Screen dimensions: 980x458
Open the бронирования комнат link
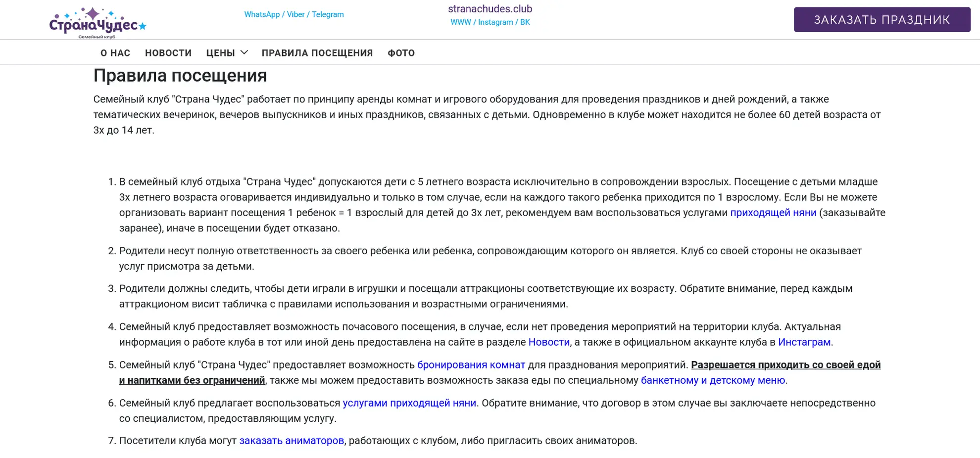coord(471,365)
